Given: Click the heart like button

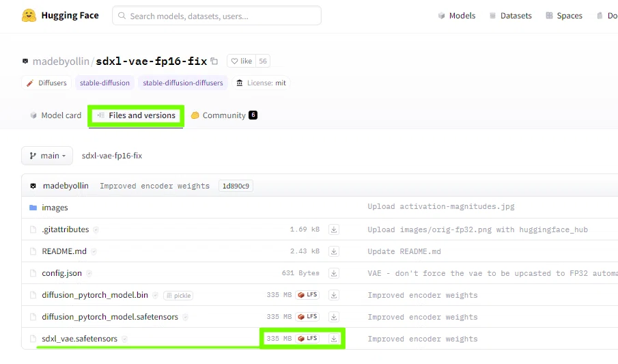Looking at the screenshot, I should tap(241, 61).
